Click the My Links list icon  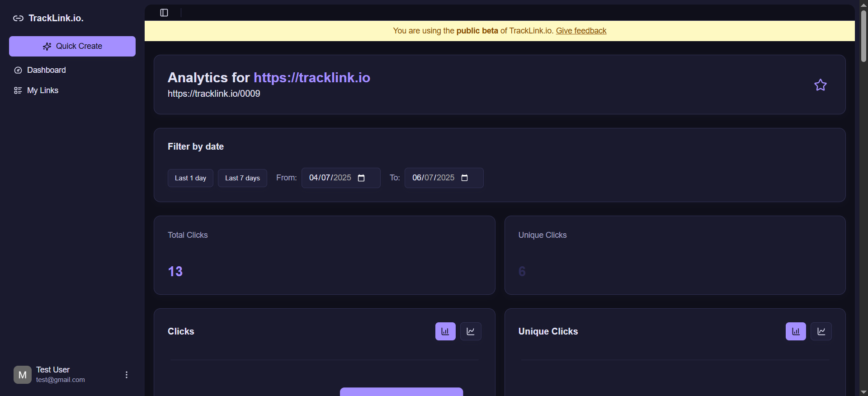[18, 90]
